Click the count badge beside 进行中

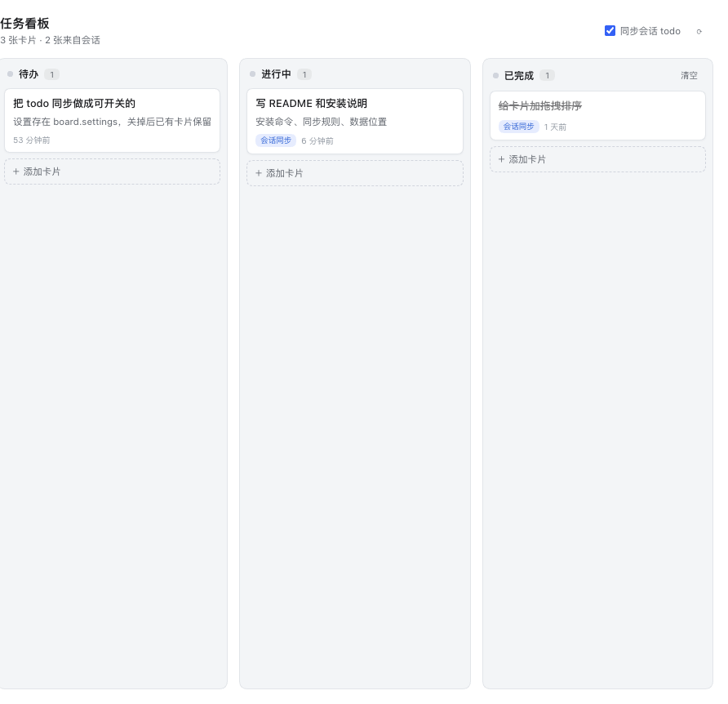click(x=304, y=74)
